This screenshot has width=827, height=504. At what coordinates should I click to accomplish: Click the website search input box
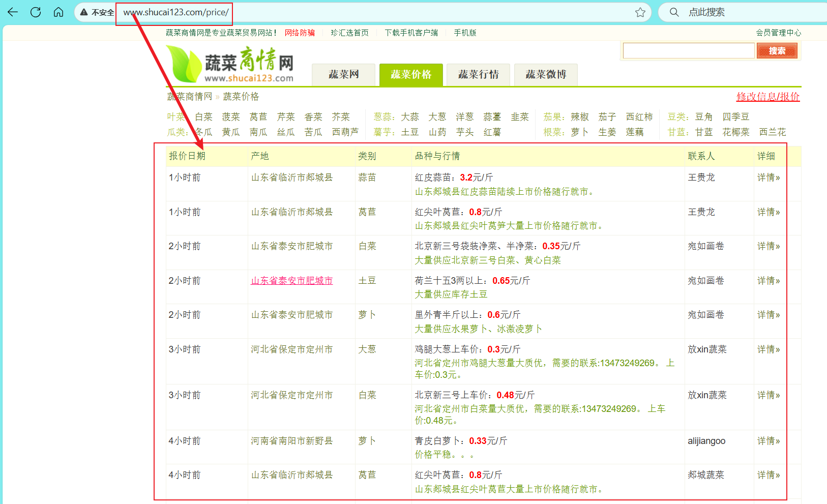pos(688,50)
